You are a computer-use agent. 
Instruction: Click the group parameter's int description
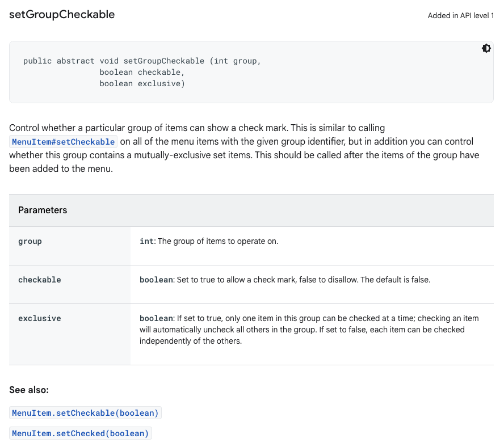coord(209,242)
